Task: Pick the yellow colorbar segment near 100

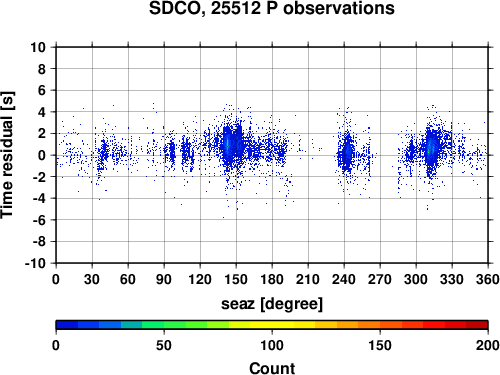Action: tap(272, 325)
